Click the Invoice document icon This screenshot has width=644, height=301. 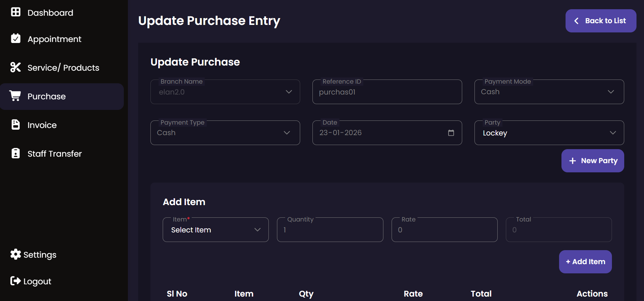tap(16, 125)
